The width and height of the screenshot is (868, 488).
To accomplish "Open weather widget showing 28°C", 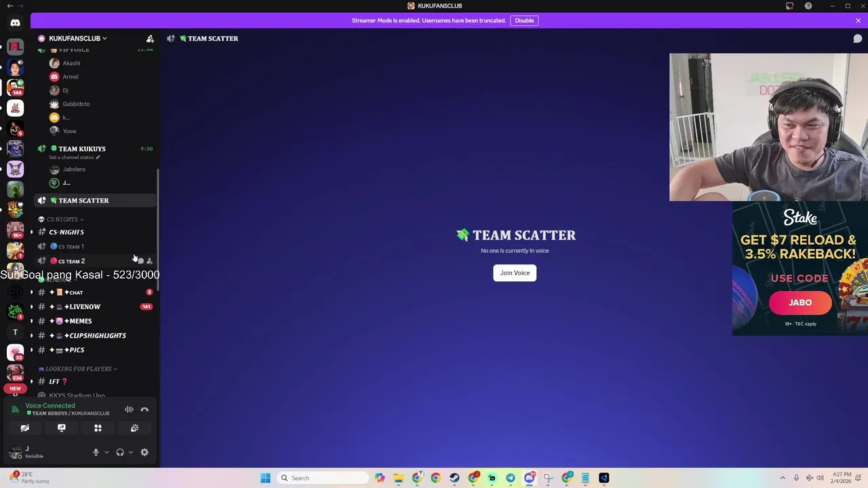I will coord(28,478).
